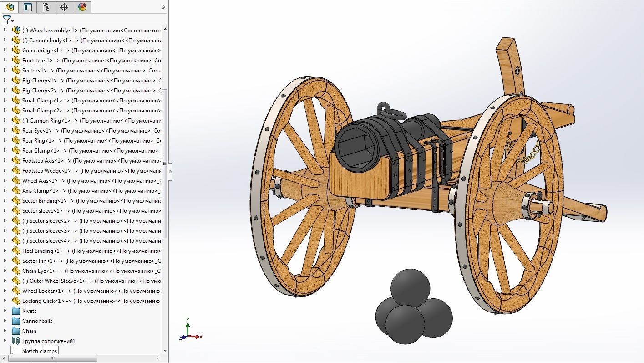Click the Sketch clamps label at tree bottom
The height and width of the screenshot is (363, 644).
coord(40,351)
